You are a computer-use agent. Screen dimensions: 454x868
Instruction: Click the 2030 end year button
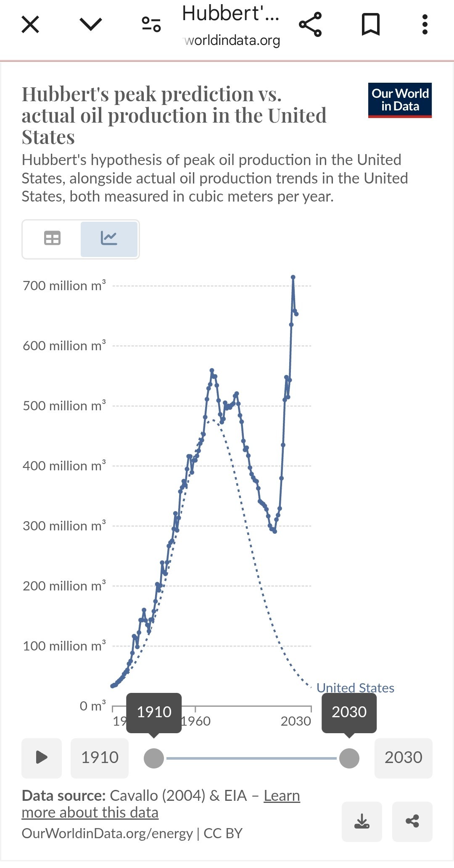(x=403, y=758)
